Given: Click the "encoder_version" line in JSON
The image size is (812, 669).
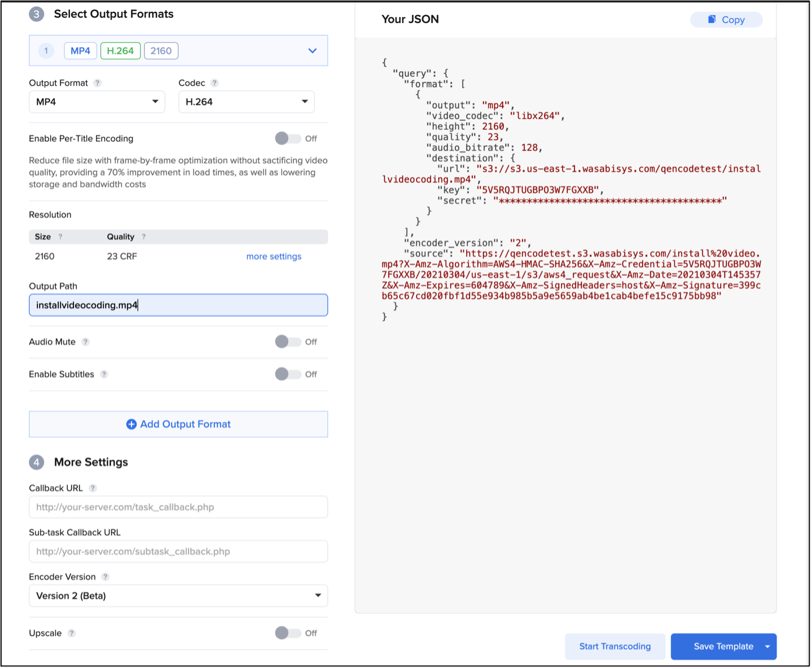Looking at the screenshot, I should tap(467, 243).
